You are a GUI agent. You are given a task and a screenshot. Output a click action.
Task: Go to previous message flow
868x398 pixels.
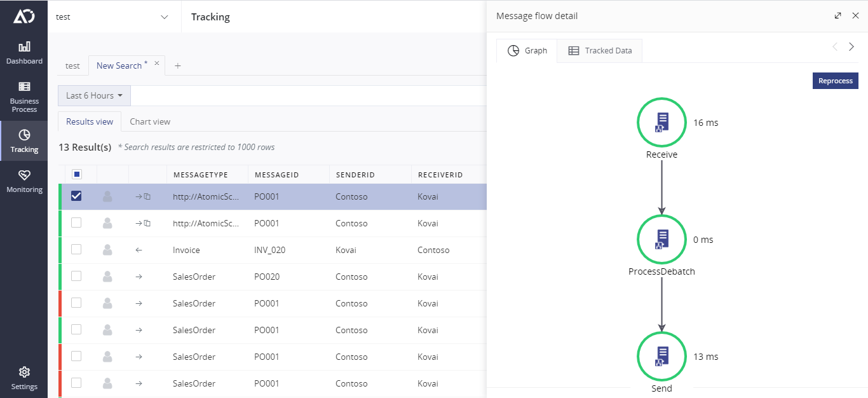[835, 47]
